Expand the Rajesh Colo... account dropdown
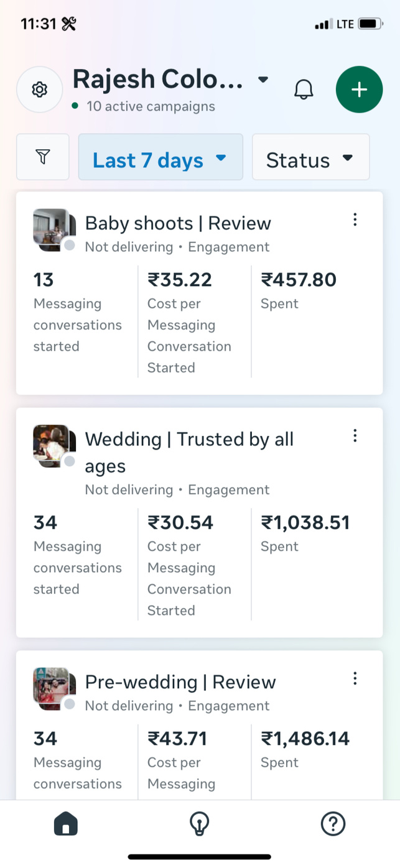The width and height of the screenshot is (400, 868). click(263, 80)
